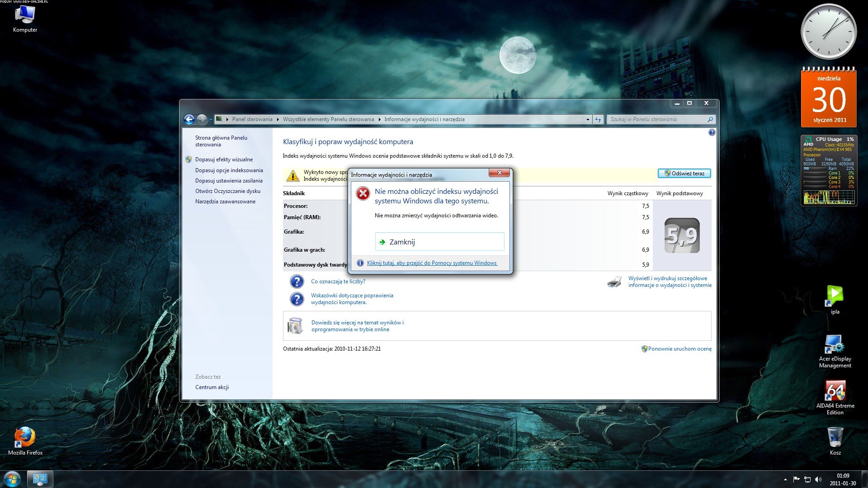Click the Windows Start orb

pyautogui.click(x=12, y=479)
